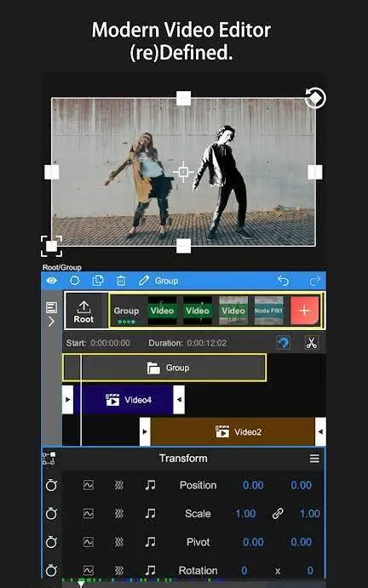Open the Rotation graph curve editor icon
368x588 pixels.
89,570
